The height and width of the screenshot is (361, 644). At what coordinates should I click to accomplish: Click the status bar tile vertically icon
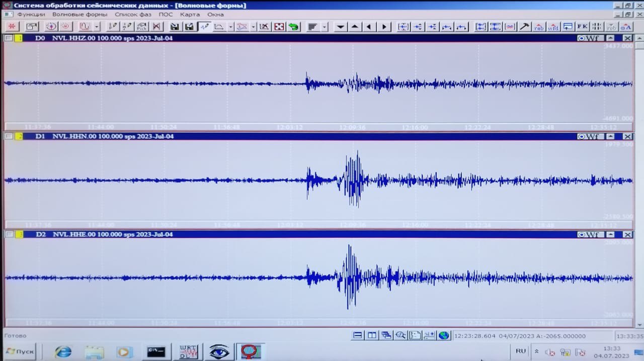(372, 335)
